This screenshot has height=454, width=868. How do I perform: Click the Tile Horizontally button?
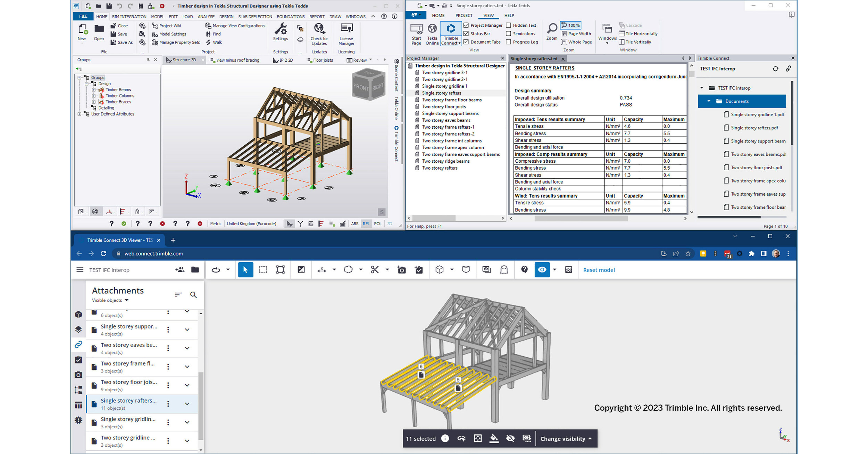pyautogui.click(x=638, y=34)
